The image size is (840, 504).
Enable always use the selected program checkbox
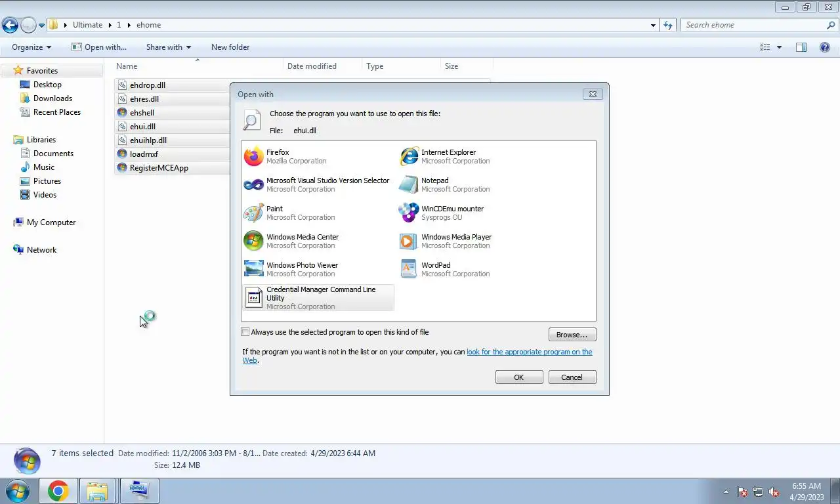pos(245,332)
